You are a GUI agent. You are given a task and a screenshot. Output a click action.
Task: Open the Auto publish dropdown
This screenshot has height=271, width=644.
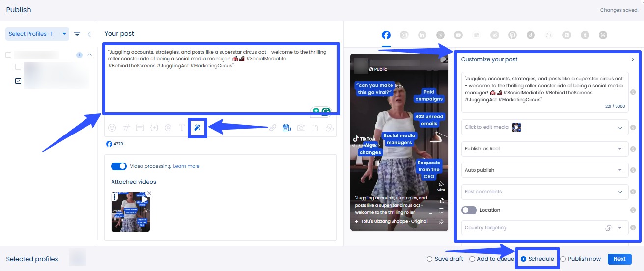(544, 170)
